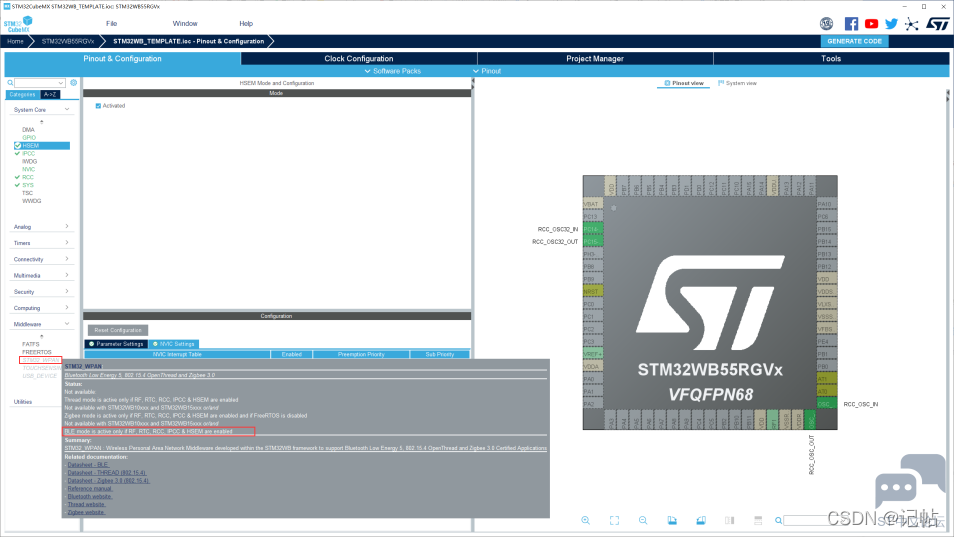Zoom out of the pinout view
Screen dimensions: 954x537
tap(643, 521)
